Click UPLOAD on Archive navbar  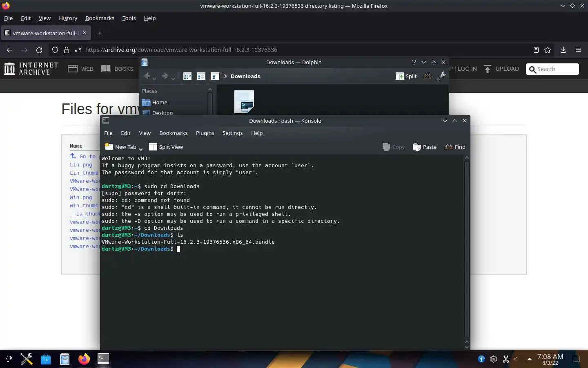(501, 69)
